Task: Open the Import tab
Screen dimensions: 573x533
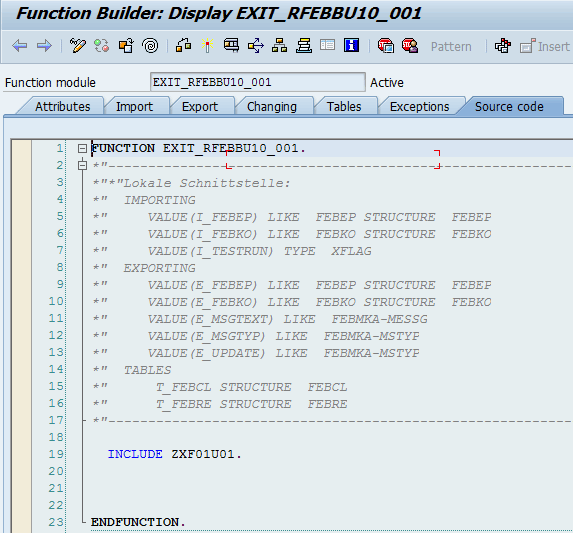Action: click(x=134, y=107)
